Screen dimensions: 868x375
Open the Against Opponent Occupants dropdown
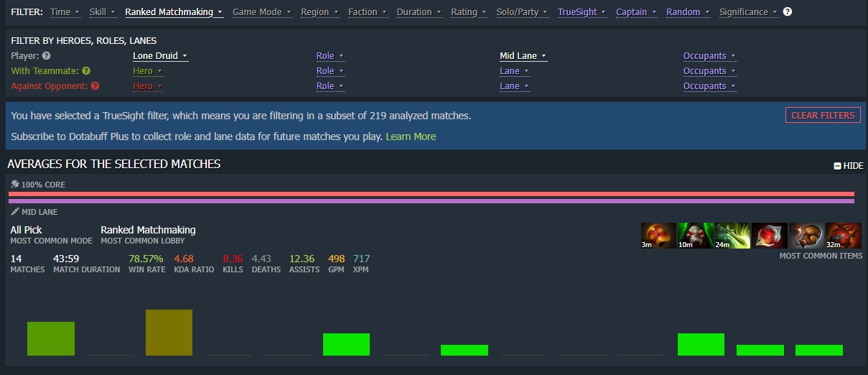coord(710,86)
